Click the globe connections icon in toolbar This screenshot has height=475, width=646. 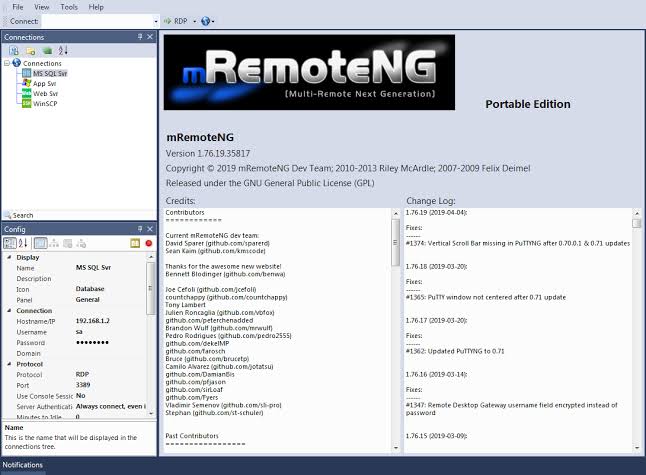click(x=205, y=21)
